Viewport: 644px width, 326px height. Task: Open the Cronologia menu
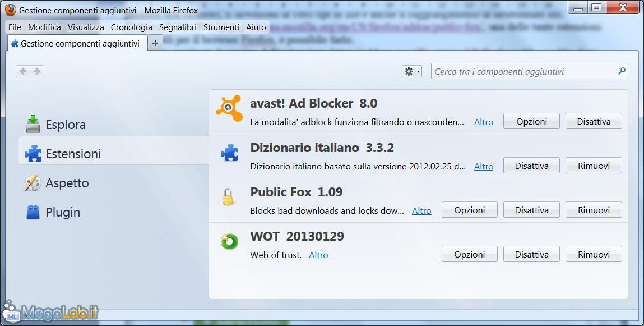[131, 27]
